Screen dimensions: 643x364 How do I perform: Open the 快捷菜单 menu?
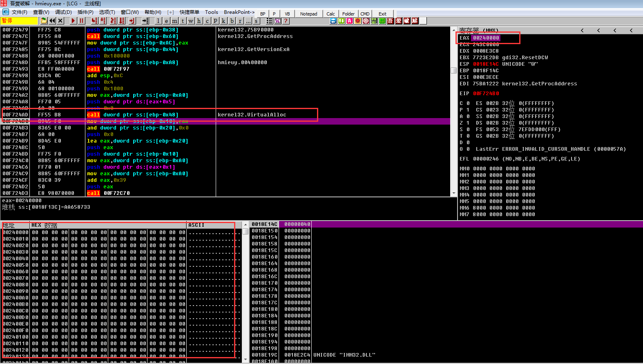click(190, 12)
